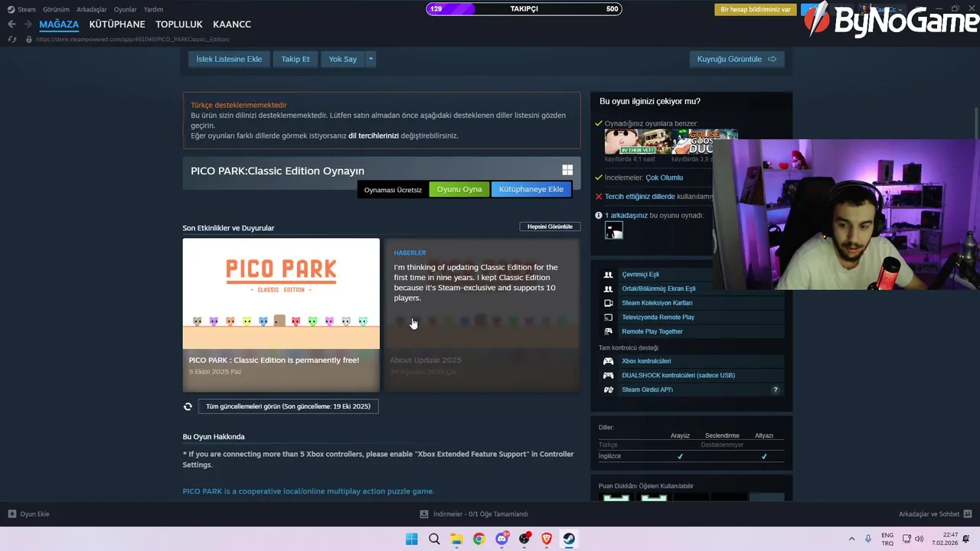Click the Takip Et button
980x551 pixels.
point(296,59)
